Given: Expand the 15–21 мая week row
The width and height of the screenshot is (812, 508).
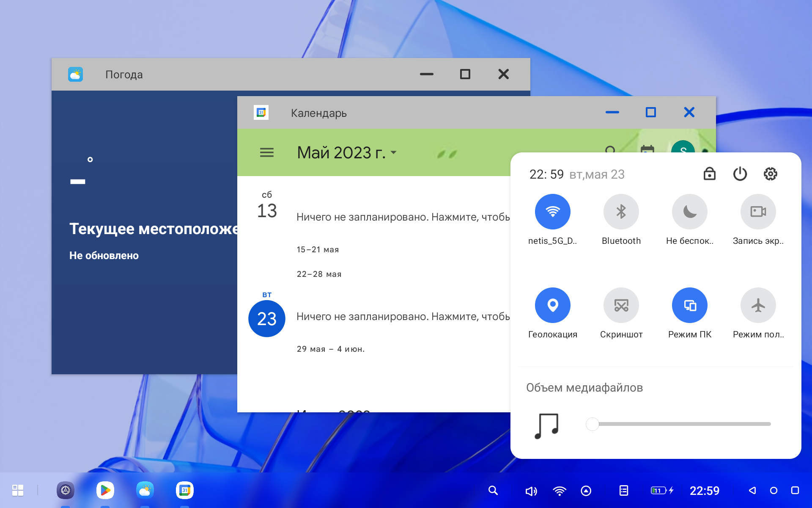Looking at the screenshot, I should click(x=318, y=250).
